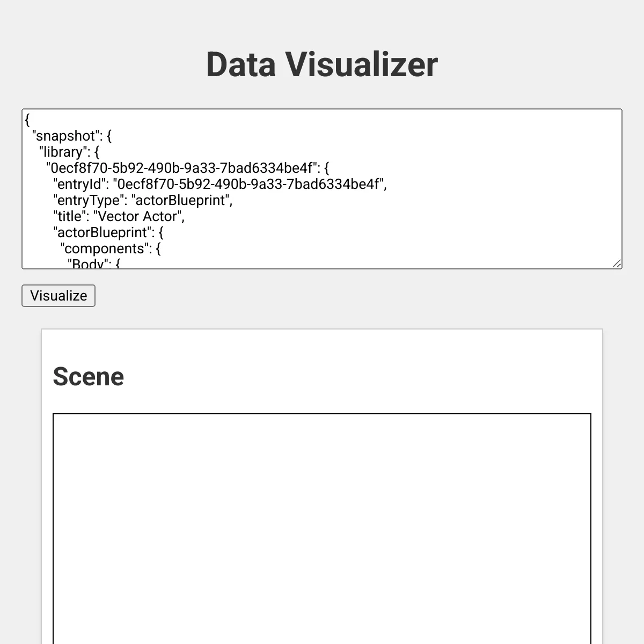The image size is (644, 644).
Task: Click the "Vector Actor" title value
Action: (x=138, y=216)
